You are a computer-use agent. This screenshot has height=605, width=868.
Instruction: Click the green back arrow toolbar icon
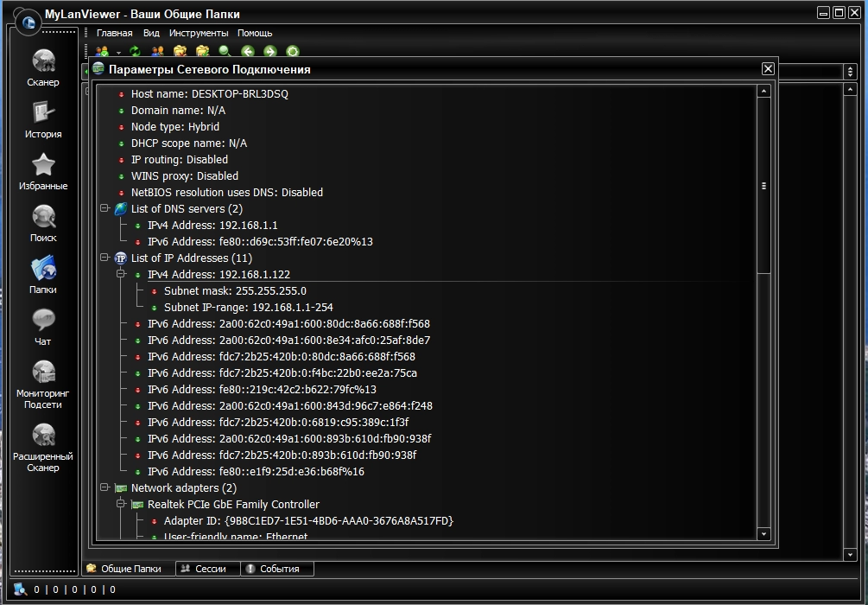click(x=248, y=52)
